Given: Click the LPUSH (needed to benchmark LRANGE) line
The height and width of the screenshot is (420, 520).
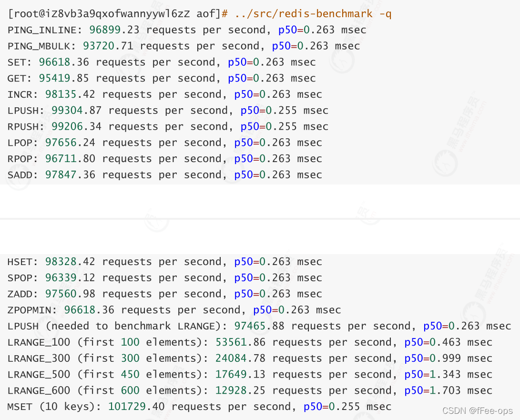Looking at the screenshot, I should point(259,326).
